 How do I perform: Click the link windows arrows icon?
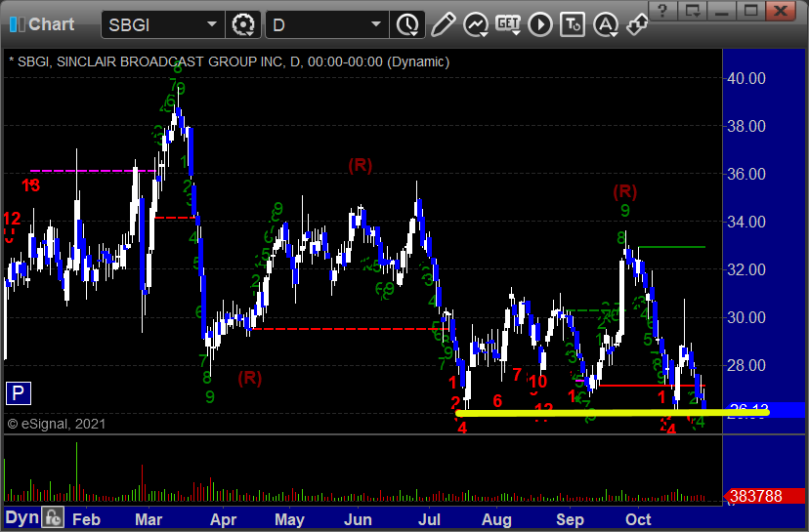point(637,24)
